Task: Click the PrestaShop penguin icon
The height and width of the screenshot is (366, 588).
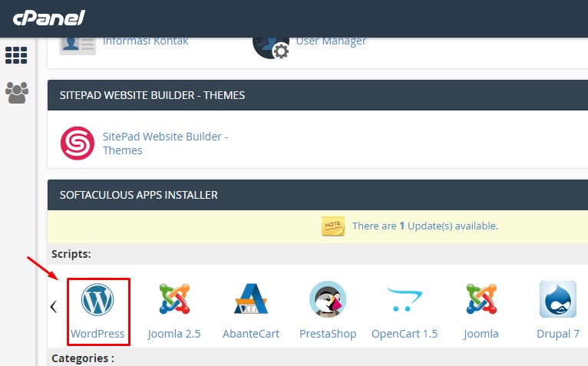Action: [x=328, y=299]
